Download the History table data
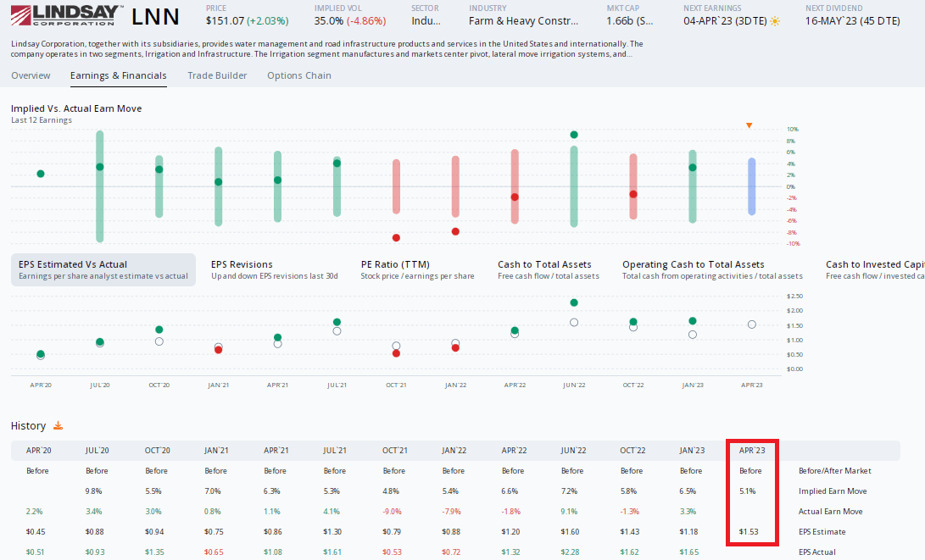The image size is (925, 560). pos(57,425)
